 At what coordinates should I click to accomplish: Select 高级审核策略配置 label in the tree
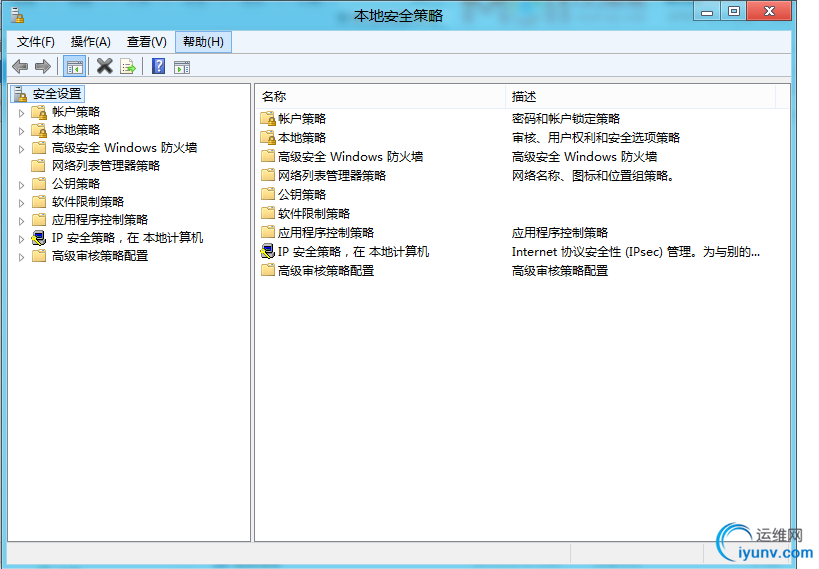pyautogui.click(x=100, y=256)
